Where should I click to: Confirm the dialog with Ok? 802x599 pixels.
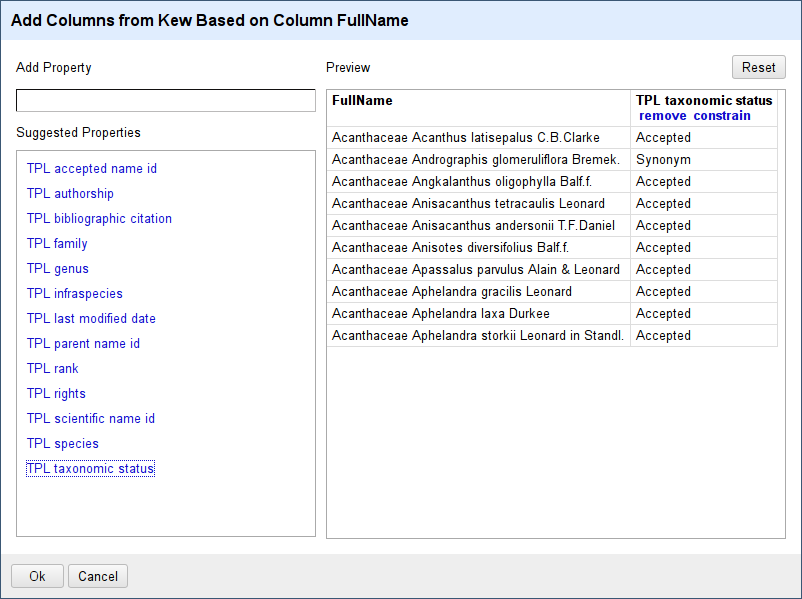(37, 576)
